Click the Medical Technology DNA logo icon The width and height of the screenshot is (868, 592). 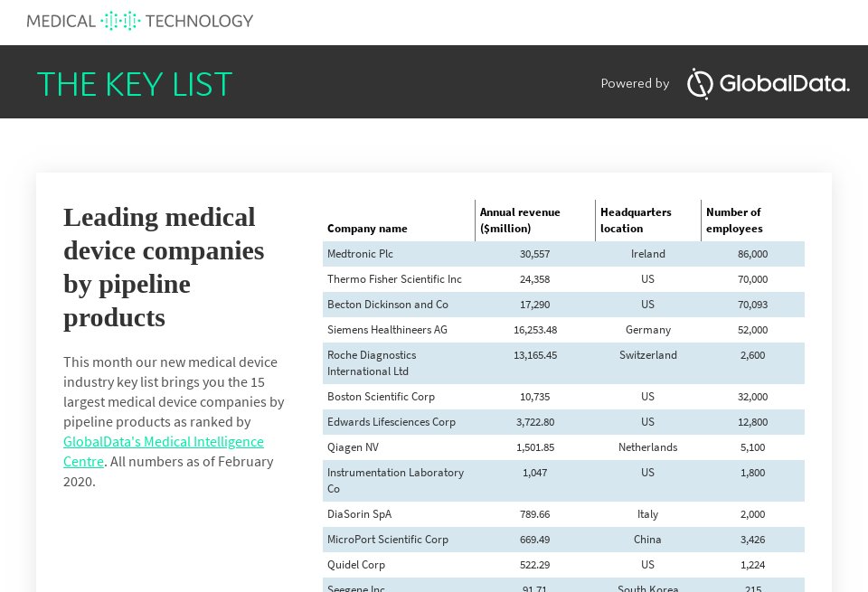click(x=120, y=21)
